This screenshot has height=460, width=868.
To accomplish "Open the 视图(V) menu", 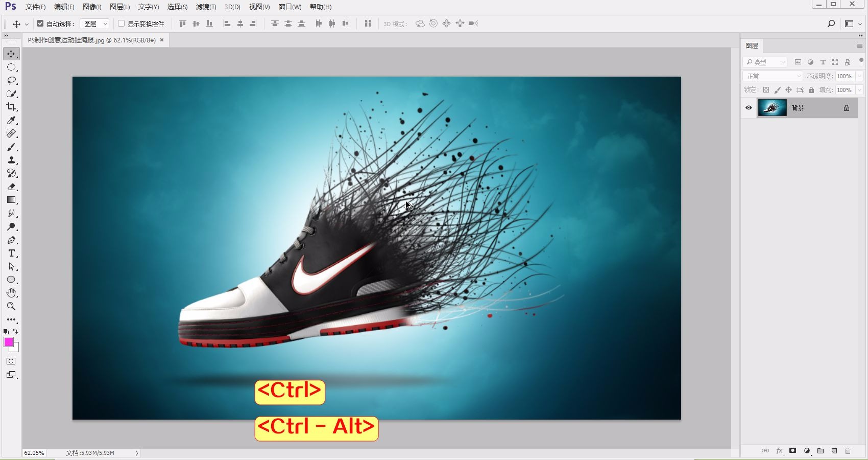I will (x=259, y=7).
